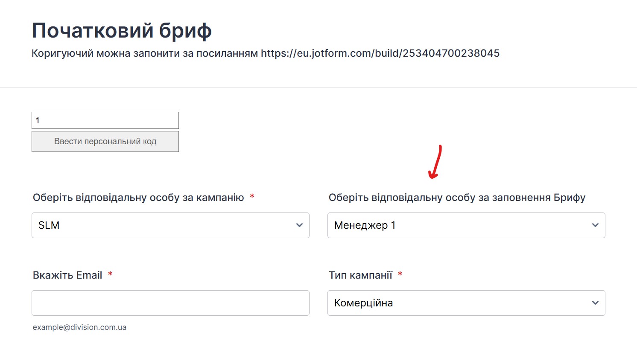The width and height of the screenshot is (637, 364).
Task: Click the Початковий бриф heading
Action: 122,31
